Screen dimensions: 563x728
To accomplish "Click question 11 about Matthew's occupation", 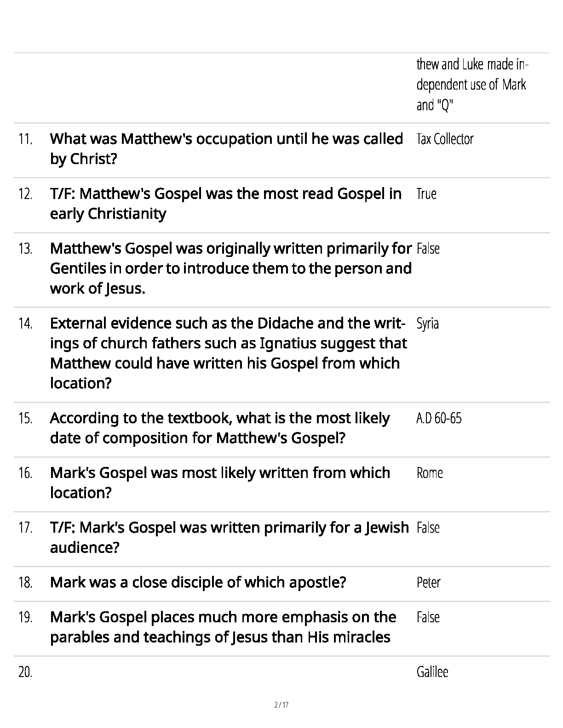I will (226, 148).
